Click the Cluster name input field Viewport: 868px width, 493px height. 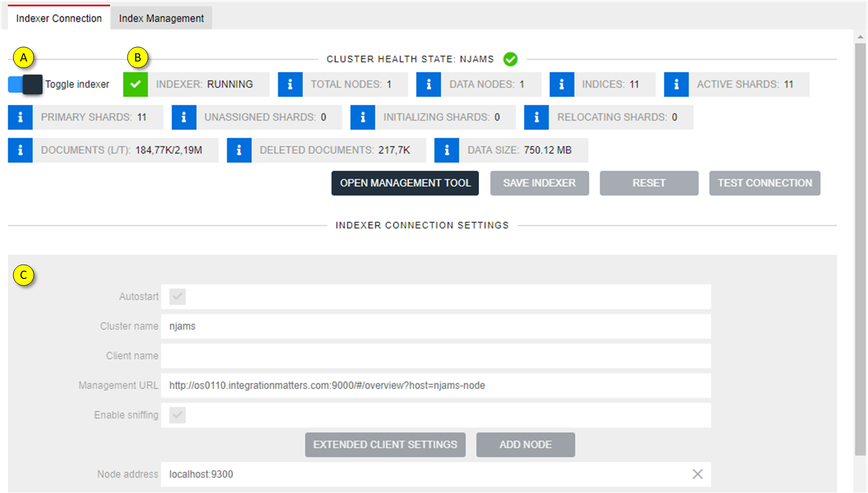436,327
